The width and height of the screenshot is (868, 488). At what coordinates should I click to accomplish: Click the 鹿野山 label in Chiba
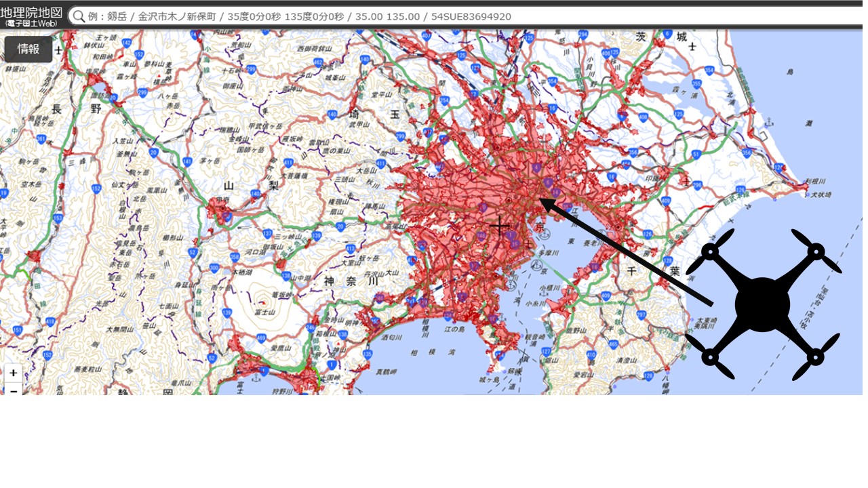click(576, 331)
